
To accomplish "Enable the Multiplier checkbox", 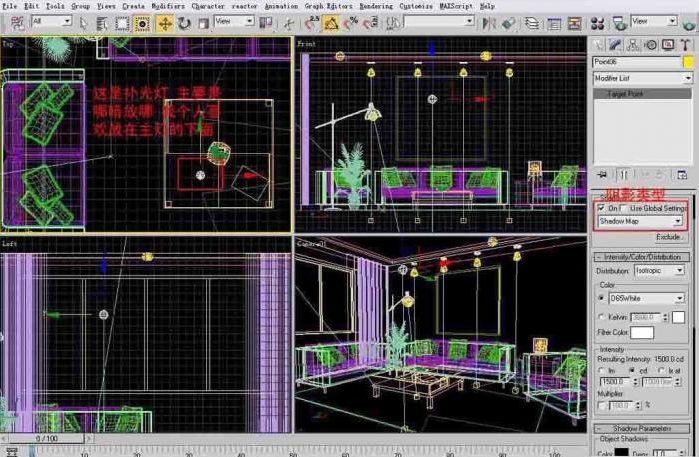I will click(602, 405).
